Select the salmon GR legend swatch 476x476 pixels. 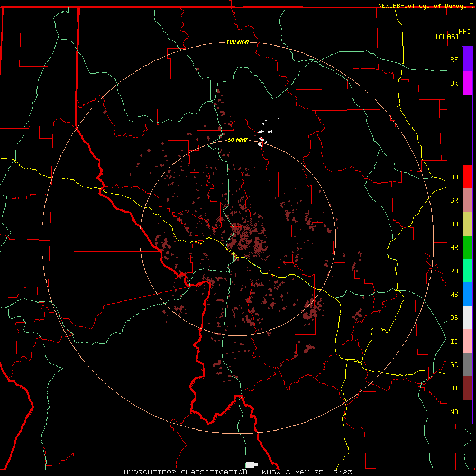467,200
